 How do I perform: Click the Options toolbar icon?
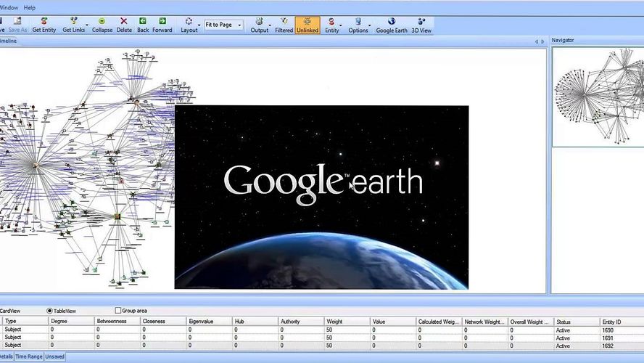pyautogui.click(x=358, y=25)
